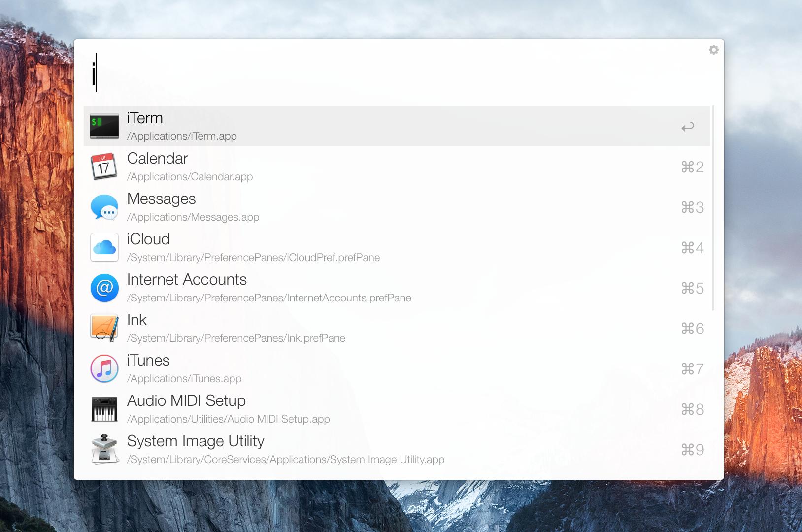
Task: Click the Messages speech bubble icon
Action: pyautogui.click(x=104, y=207)
